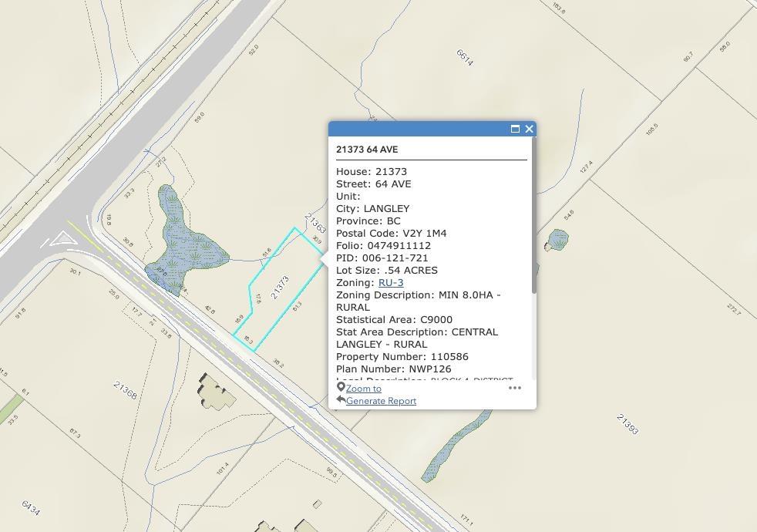
Task: Click Generate Report link
Action: pyautogui.click(x=381, y=401)
